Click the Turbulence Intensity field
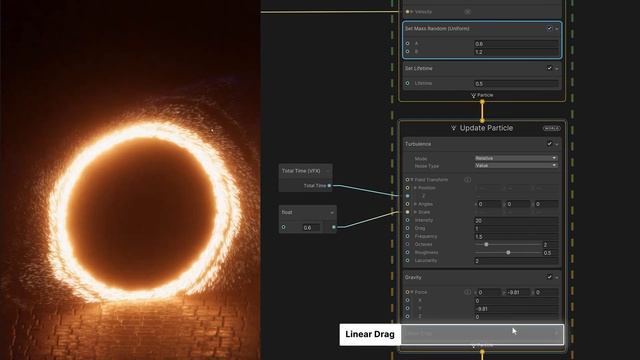Screen dimensions: 640x360 [516, 220]
